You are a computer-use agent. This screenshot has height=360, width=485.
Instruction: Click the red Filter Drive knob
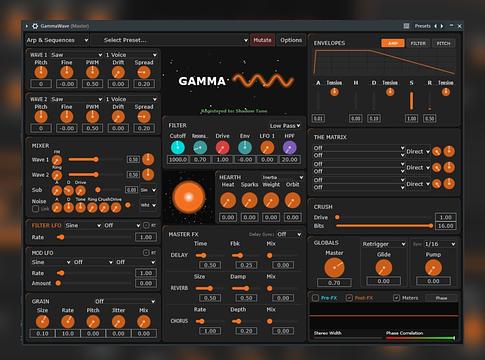coord(222,147)
